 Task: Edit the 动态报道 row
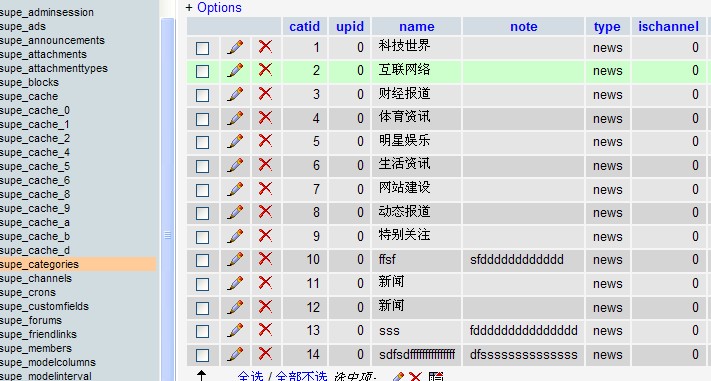(x=235, y=212)
